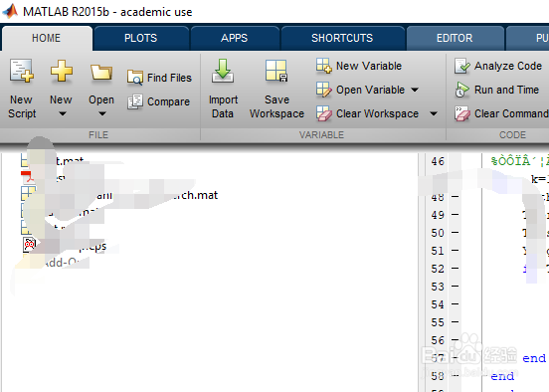The image size is (549, 392).
Task: Click the .eps file icon in file list
Action: coord(30,244)
